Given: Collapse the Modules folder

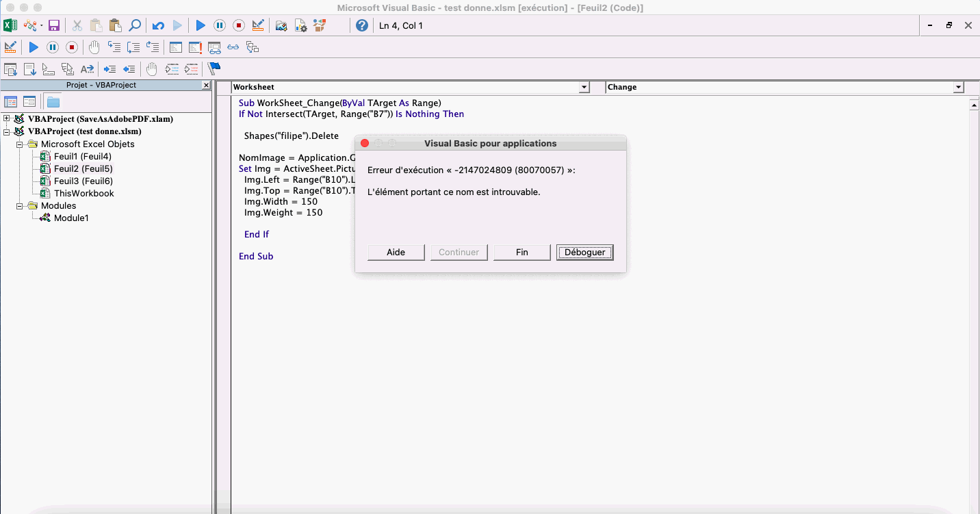Looking at the screenshot, I should 19,205.
